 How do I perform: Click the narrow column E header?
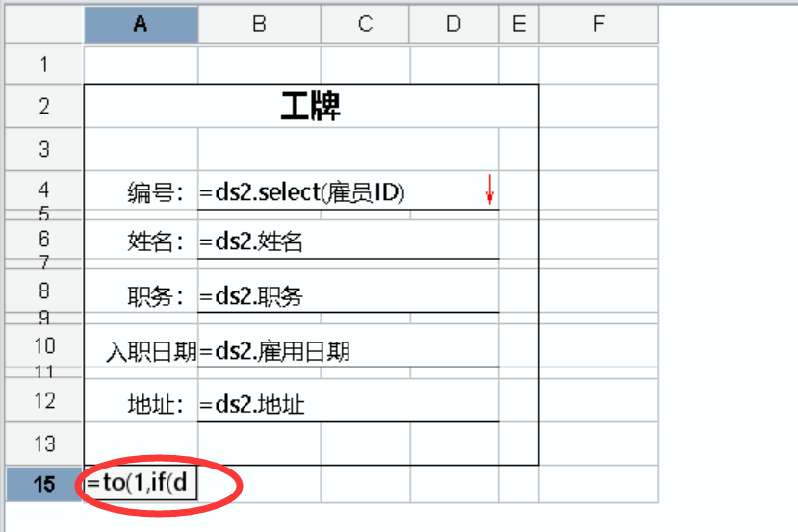click(x=519, y=25)
